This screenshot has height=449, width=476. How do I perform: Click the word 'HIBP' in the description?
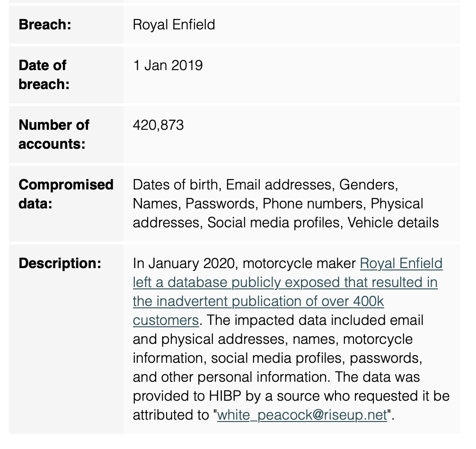(x=225, y=396)
